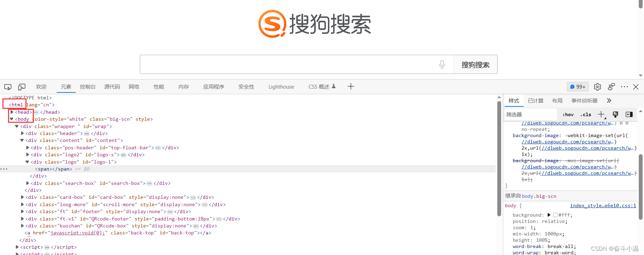Select the span == $0 row
The image size is (644, 255).
248,169
